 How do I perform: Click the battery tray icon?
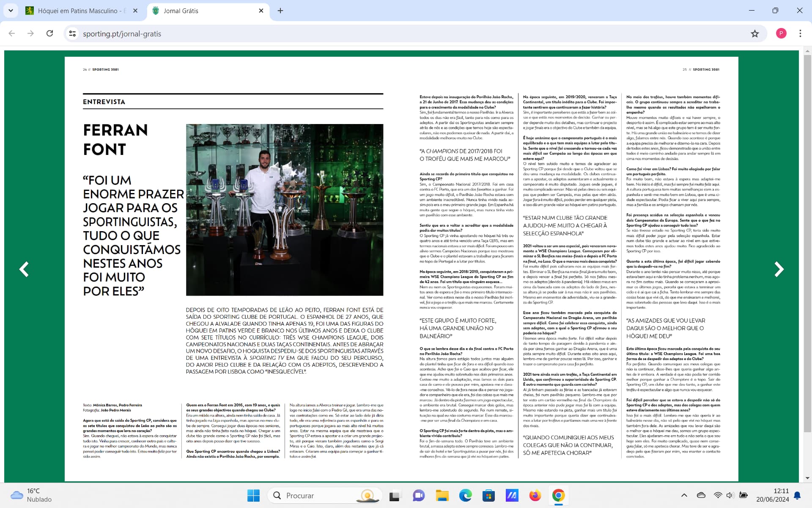click(x=743, y=495)
